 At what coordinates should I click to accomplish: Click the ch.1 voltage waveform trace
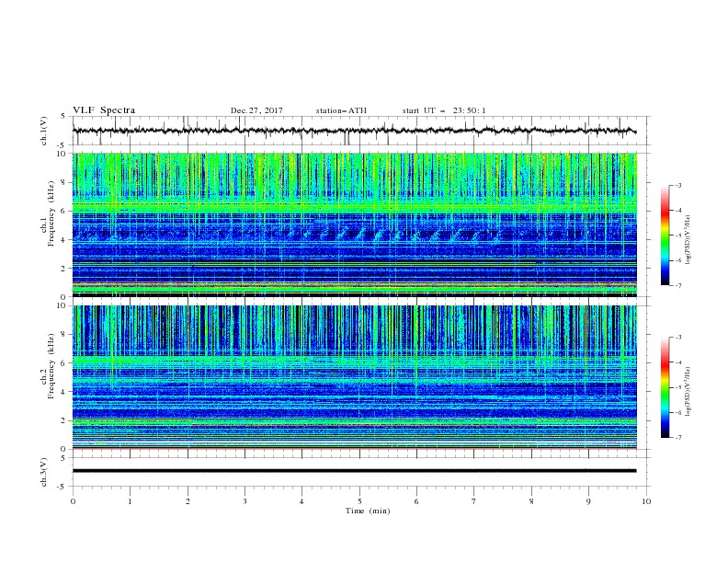tap(354, 131)
